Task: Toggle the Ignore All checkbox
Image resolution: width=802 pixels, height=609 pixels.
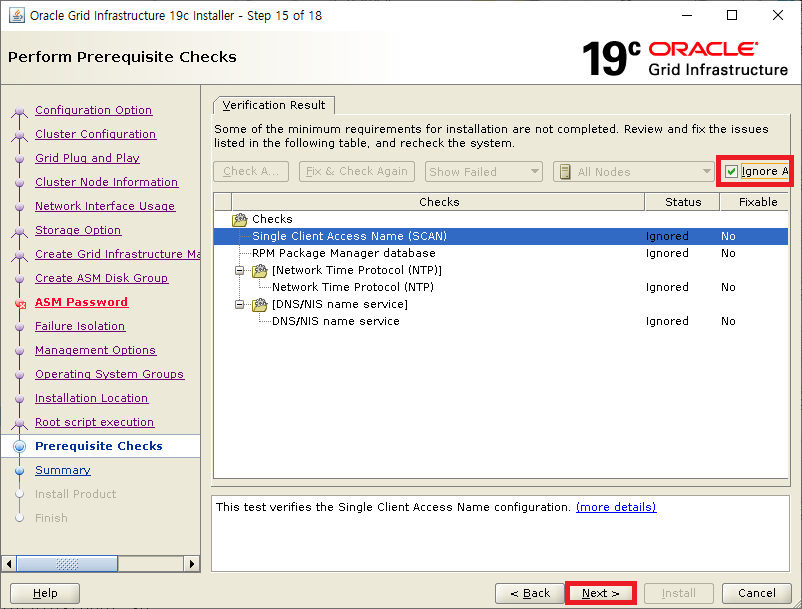Action: point(731,171)
